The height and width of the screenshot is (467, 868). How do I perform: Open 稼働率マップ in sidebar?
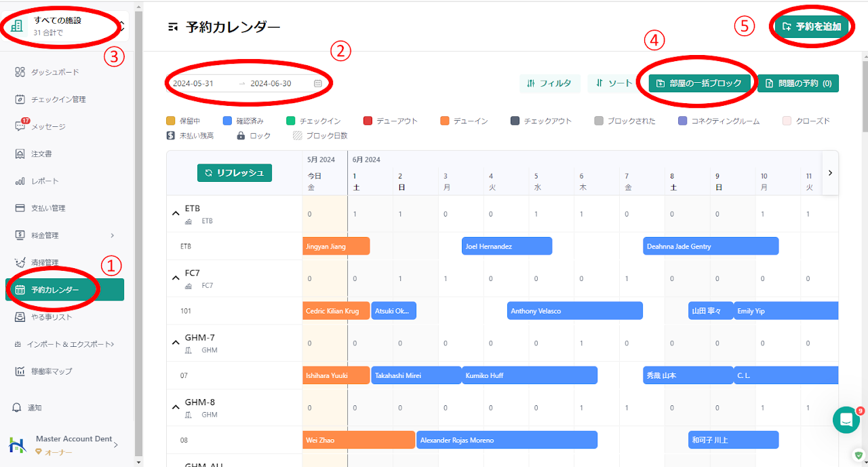coord(51,371)
